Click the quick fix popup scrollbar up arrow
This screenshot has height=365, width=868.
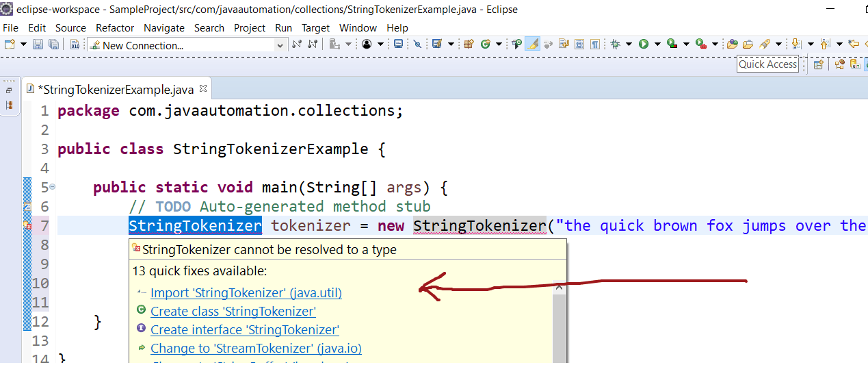558,288
